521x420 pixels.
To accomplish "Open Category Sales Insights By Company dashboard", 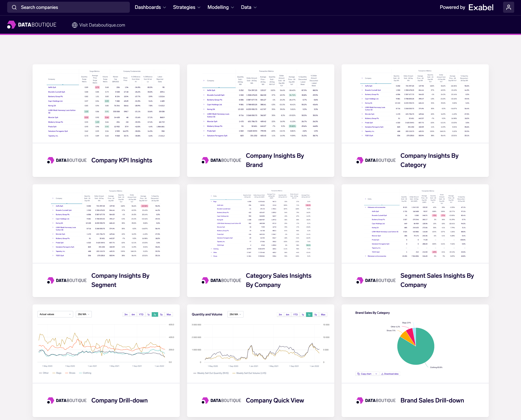I will tap(279, 280).
